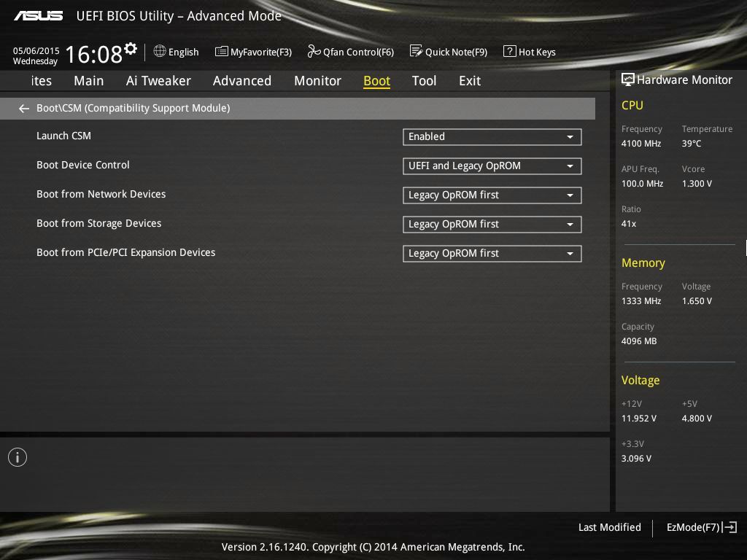Screen dimensions: 747x560
Task: Click the 4.800 V reading
Action: [697, 418]
